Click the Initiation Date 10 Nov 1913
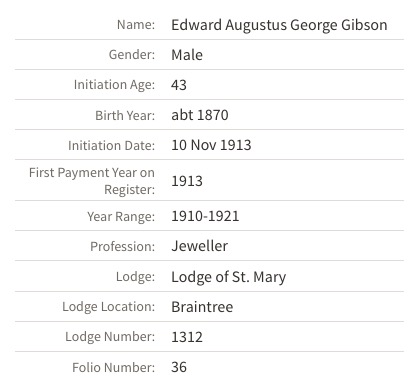Viewport: 413px width, 381px height. coord(211,145)
